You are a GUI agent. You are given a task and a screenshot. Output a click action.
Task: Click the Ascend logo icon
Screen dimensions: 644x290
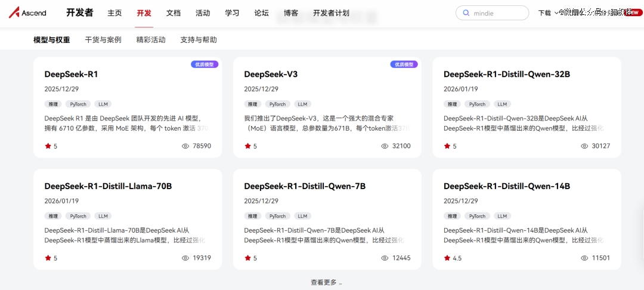point(14,13)
